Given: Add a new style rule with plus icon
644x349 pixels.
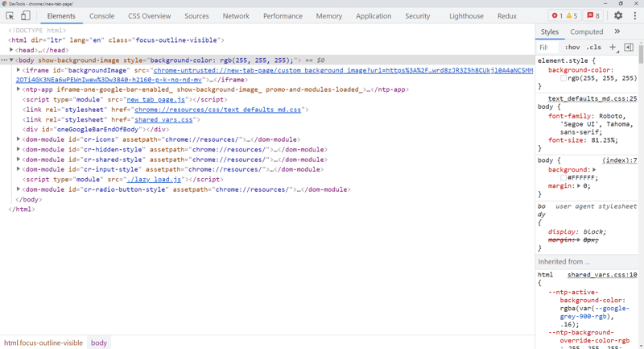Looking at the screenshot, I should click(x=613, y=48).
